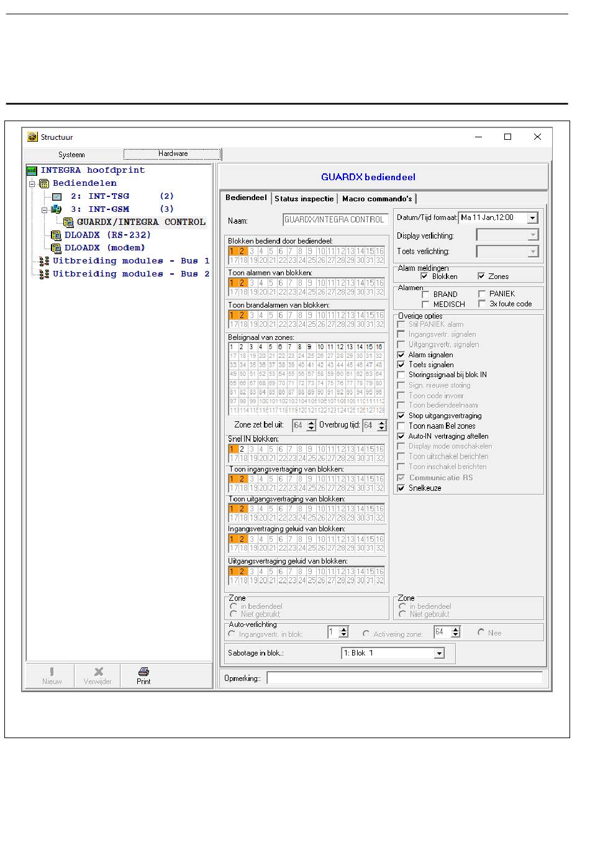Uncheck the Alarm signalen option
Image resolution: width=590 pixels, height=868 pixels.
coord(401,355)
